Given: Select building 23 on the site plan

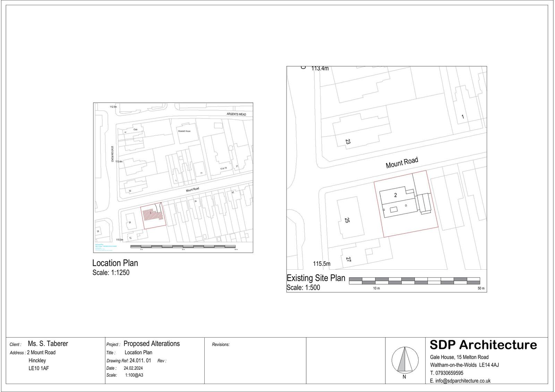Looking at the screenshot, I should coord(348,141).
